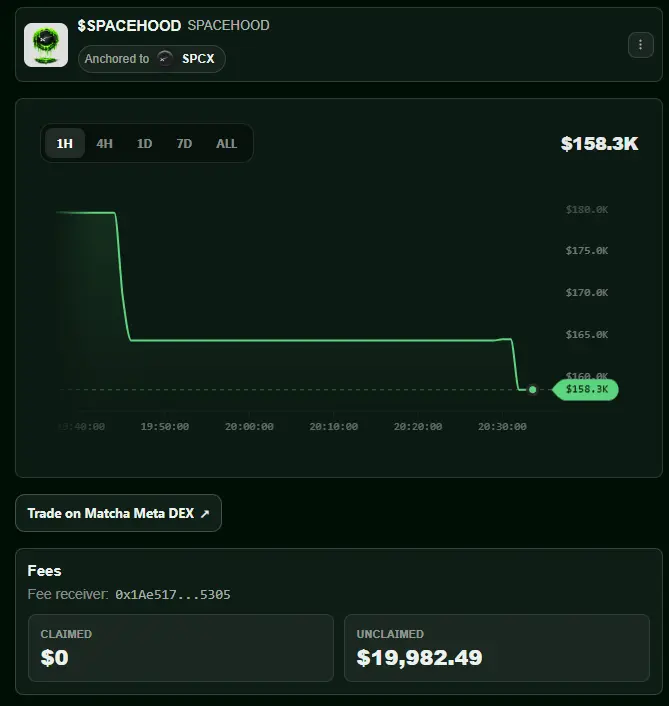Open the three-dot options menu
This screenshot has width=669, height=706.
click(x=640, y=45)
